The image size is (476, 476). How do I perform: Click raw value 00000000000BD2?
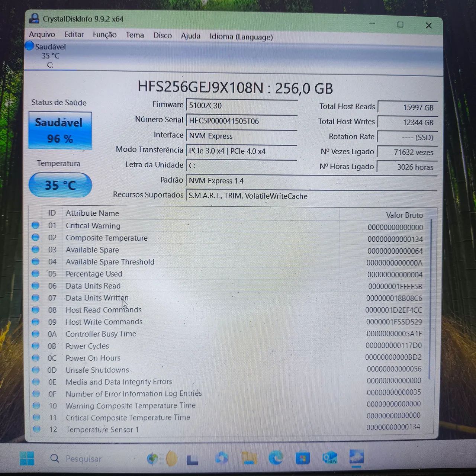(x=393, y=357)
